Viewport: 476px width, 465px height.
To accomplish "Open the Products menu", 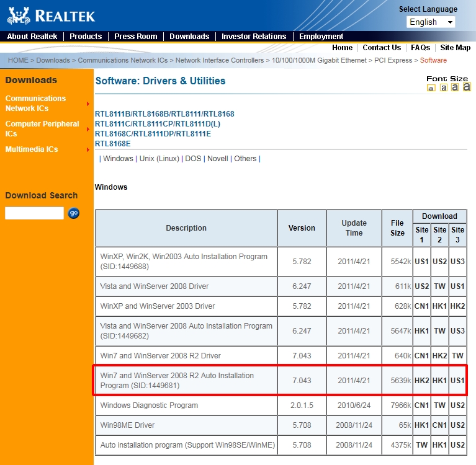I will (86, 37).
